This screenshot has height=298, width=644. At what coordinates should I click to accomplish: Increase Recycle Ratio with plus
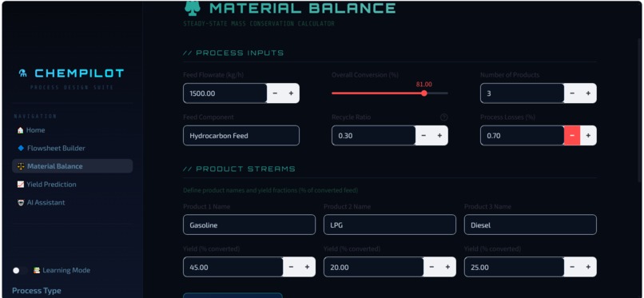point(440,136)
